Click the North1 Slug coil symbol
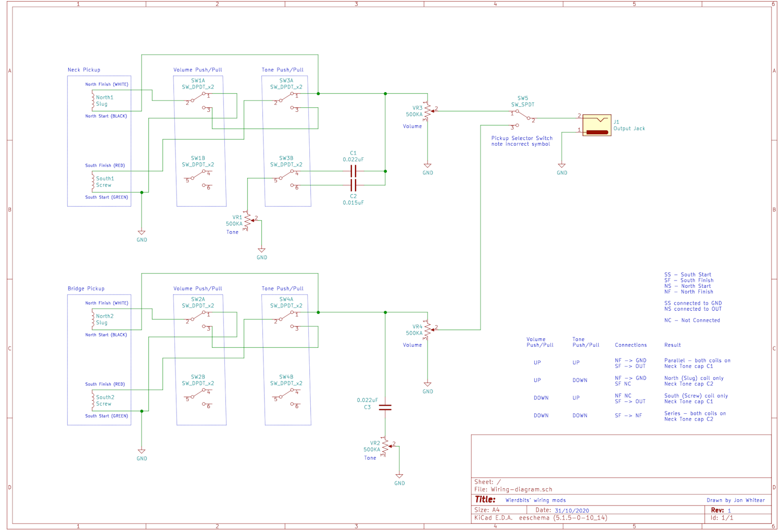 [x=93, y=100]
